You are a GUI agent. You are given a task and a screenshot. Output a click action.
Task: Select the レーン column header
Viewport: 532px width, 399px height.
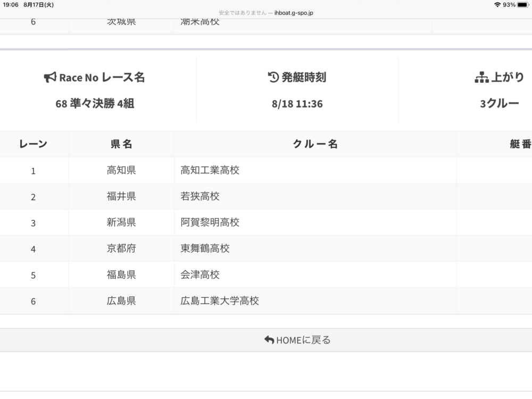[x=33, y=144]
